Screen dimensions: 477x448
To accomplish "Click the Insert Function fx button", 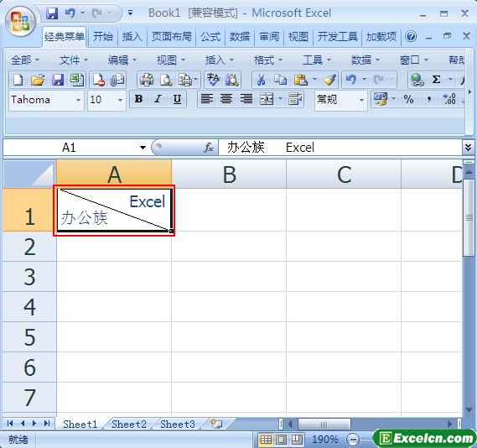I will 209,148.
